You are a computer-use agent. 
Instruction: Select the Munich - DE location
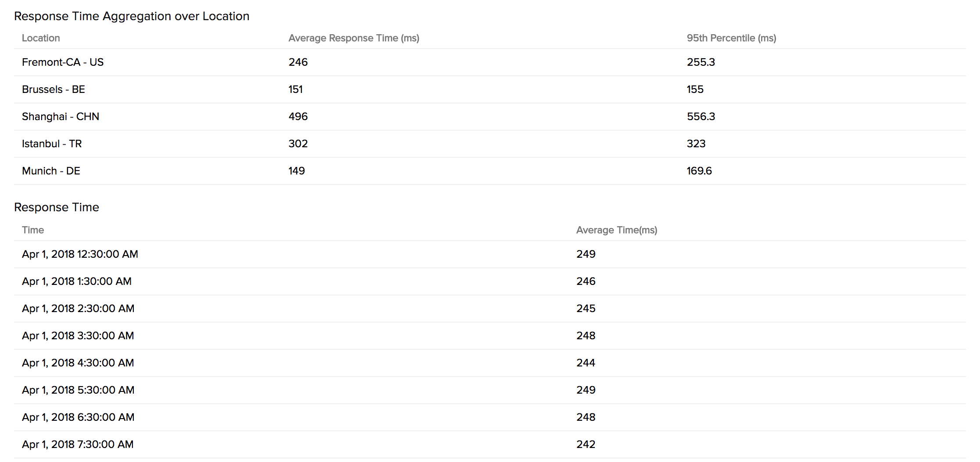51,171
